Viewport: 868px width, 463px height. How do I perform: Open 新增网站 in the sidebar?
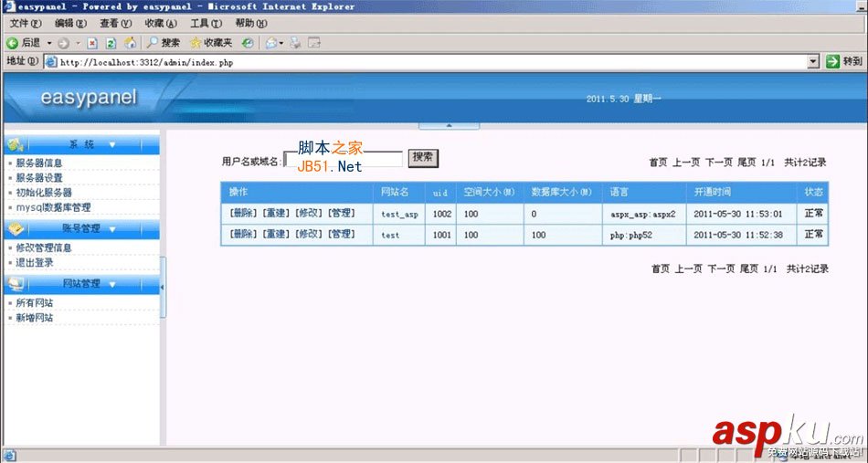click(x=35, y=318)
